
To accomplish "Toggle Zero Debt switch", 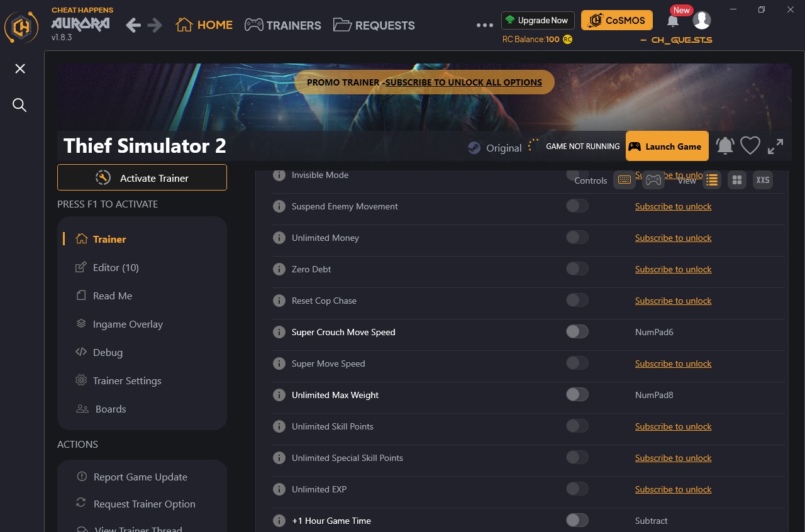I will [x=577, y=269].
